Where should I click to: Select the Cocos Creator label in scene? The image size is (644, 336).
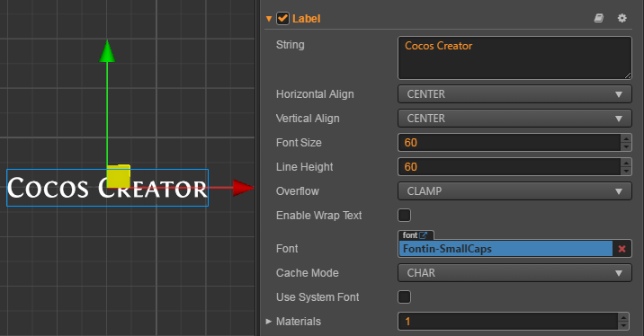(107, 188)
